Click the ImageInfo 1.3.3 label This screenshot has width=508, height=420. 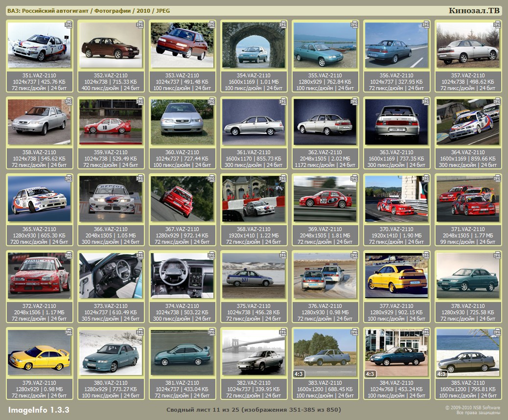(x=39, y=409)
